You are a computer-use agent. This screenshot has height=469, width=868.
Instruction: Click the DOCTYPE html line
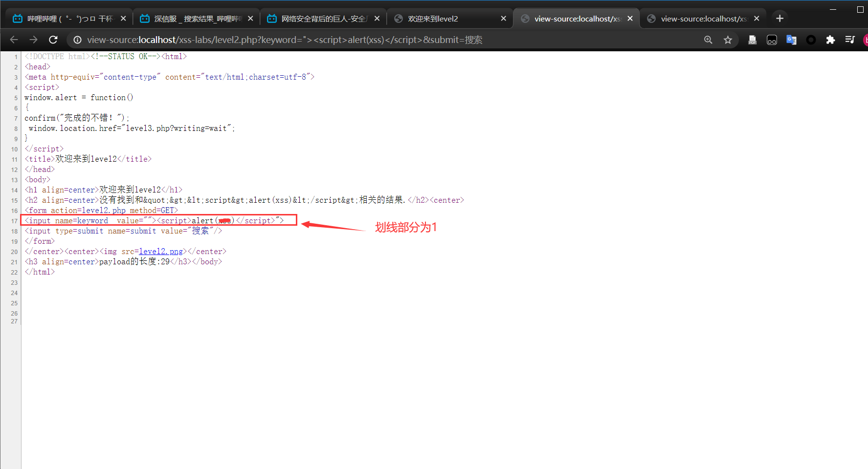point(106,57)
